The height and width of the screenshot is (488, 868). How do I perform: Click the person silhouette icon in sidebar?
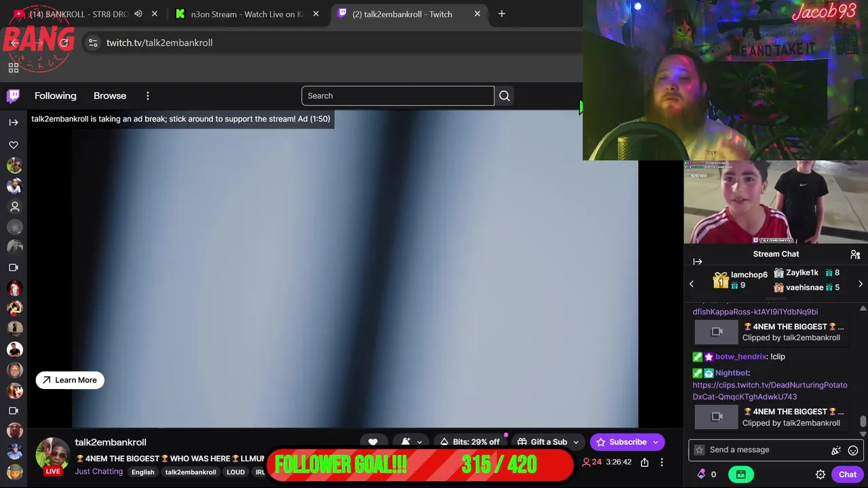(x=14, y=207)
